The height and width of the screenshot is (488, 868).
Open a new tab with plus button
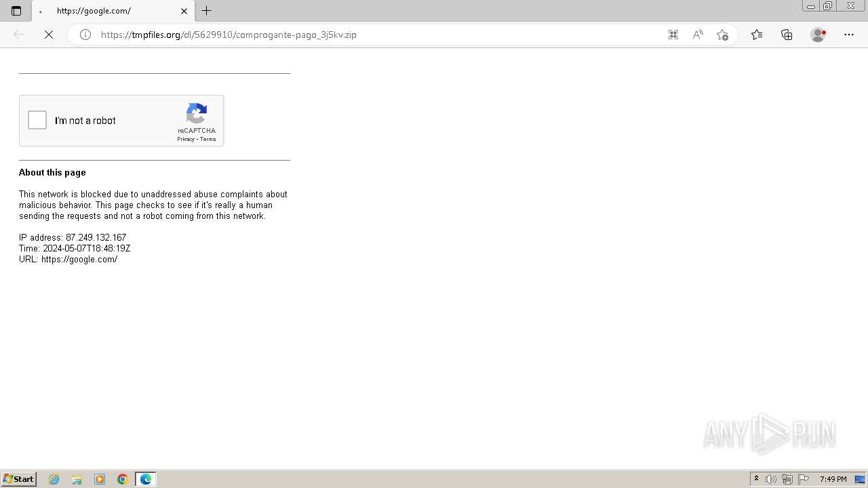pos(207,11)
